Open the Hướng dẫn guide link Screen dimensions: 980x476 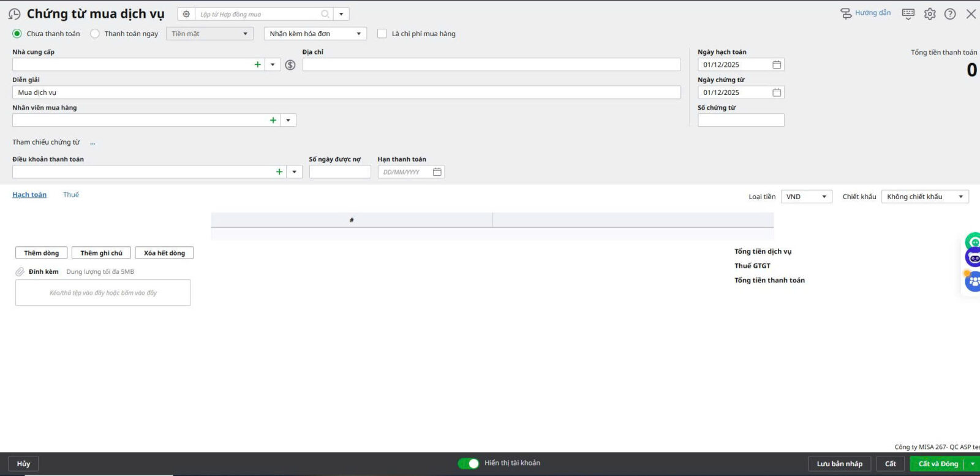click(x=865, y=13)
